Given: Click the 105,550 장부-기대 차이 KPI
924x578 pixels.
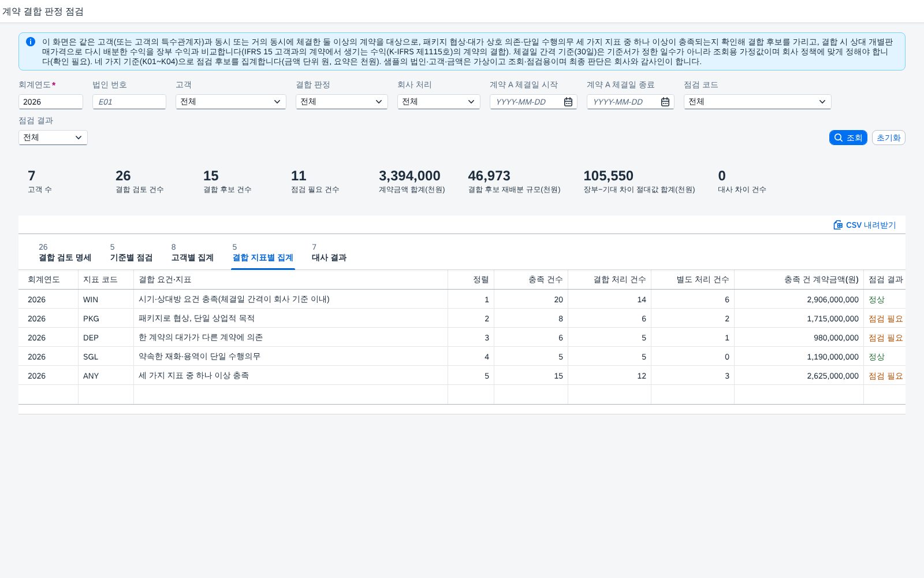Looking at the screenshot, I should [639, 181].
